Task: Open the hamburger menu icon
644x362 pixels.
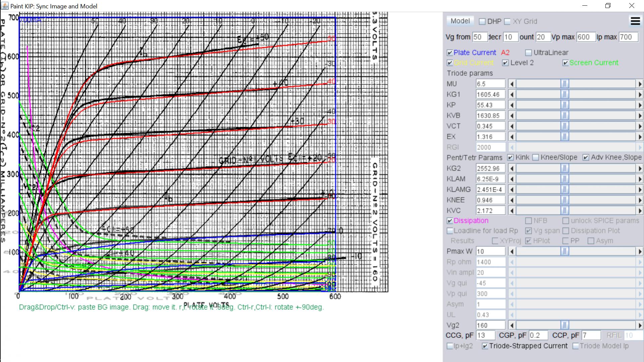Action: click(x=635, y=21)
